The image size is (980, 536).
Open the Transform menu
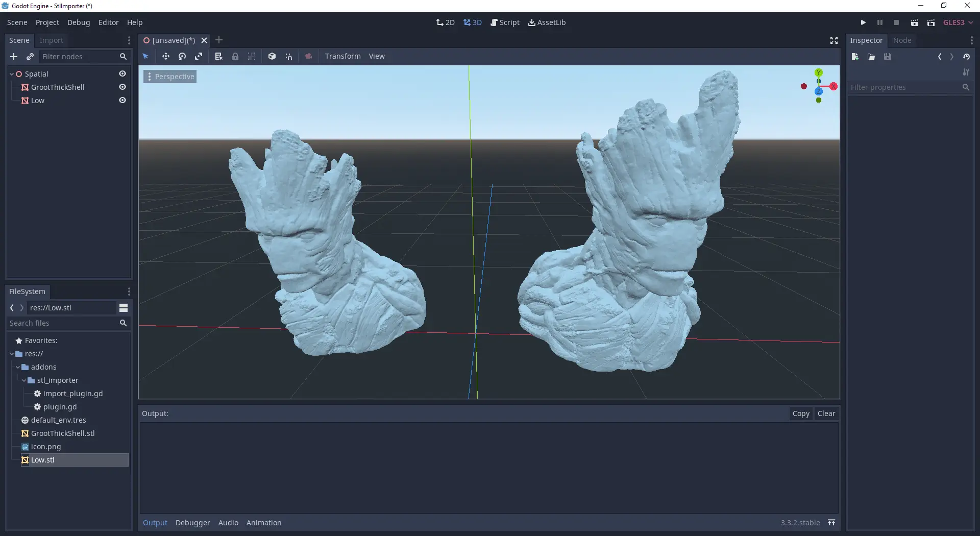click(342, 56)
